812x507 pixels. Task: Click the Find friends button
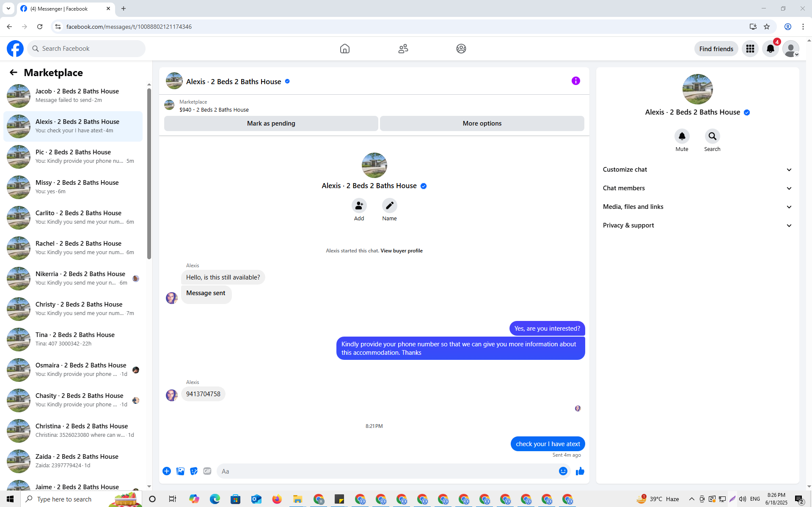point(716,49)
